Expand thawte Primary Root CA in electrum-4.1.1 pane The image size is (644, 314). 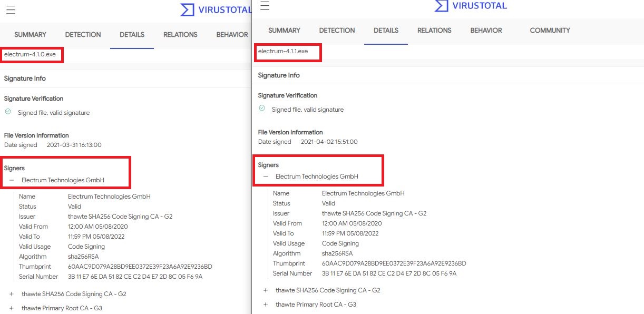click(x=266, y=305)
